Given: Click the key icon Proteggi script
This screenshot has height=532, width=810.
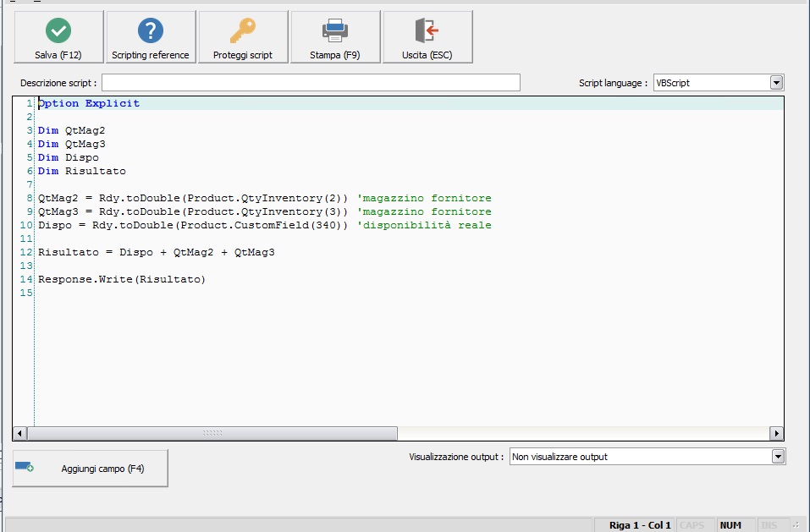Looking at the screenshot, I should [243, 30].
